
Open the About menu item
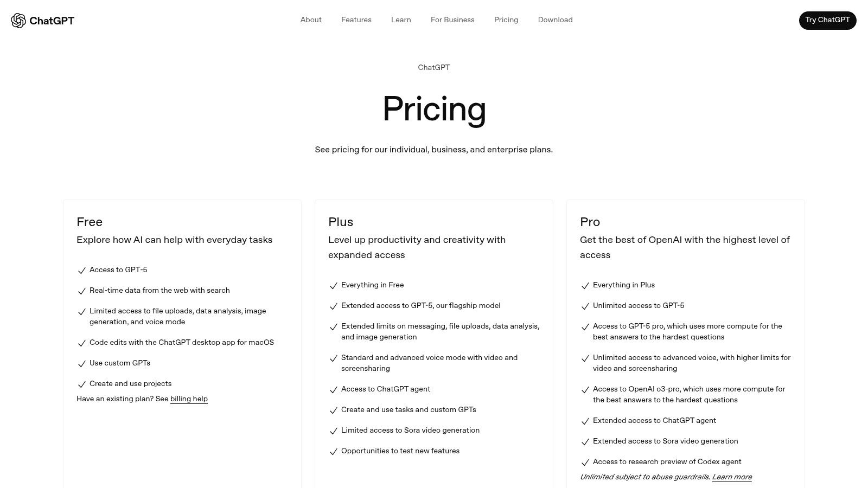[311, 20]
